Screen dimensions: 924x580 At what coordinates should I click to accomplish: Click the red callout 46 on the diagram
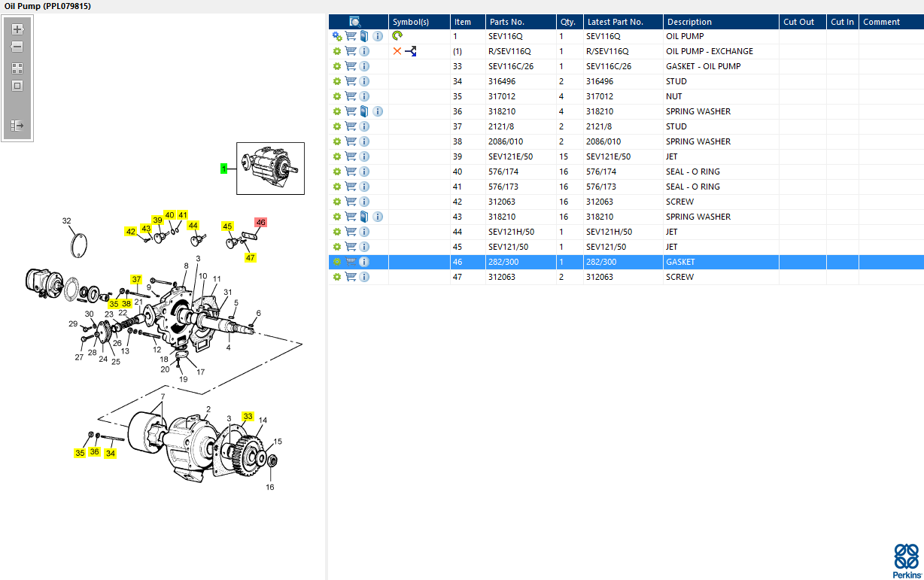tap(260, 223)
